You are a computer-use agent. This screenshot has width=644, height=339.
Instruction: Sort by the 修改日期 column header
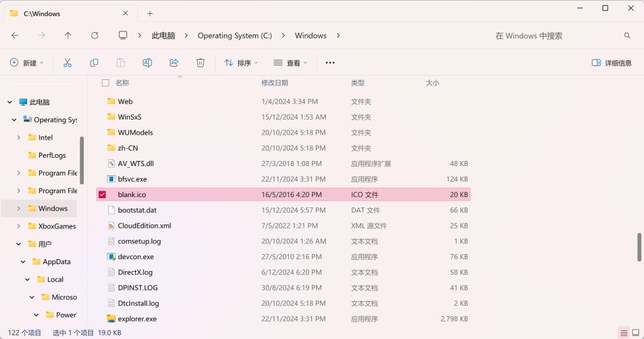274,83
